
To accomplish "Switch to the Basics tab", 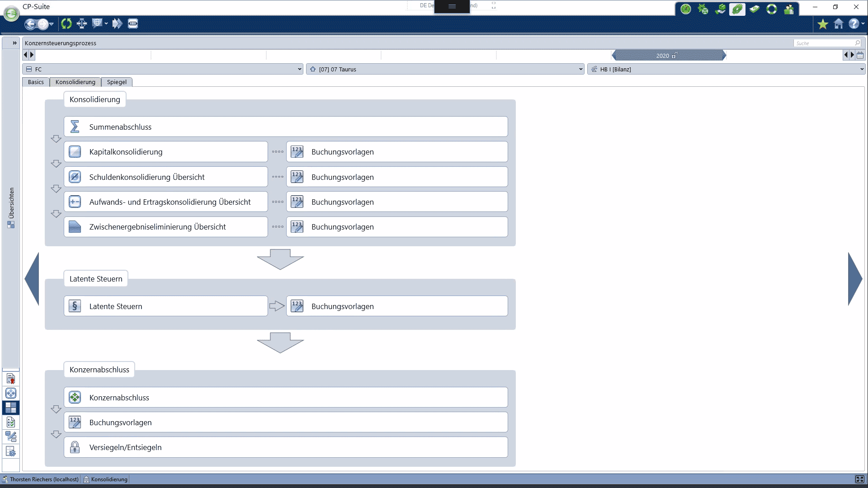I will click(36, 82).
